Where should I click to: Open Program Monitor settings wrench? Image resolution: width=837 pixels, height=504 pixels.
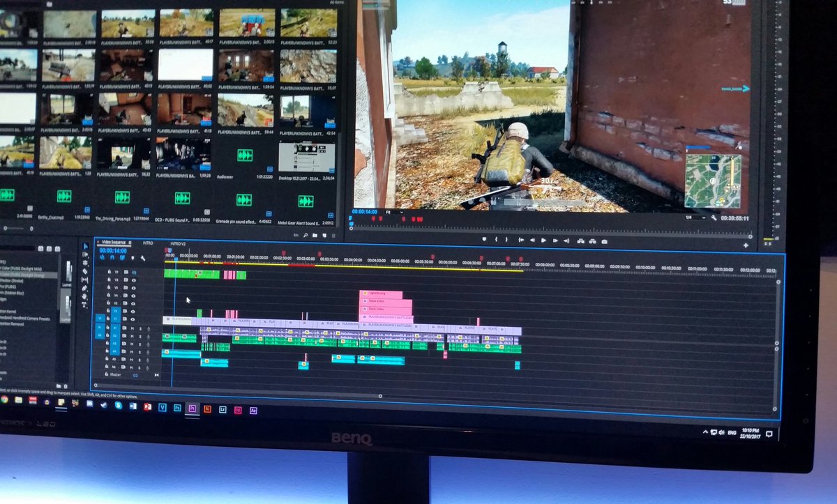point(714,217)
